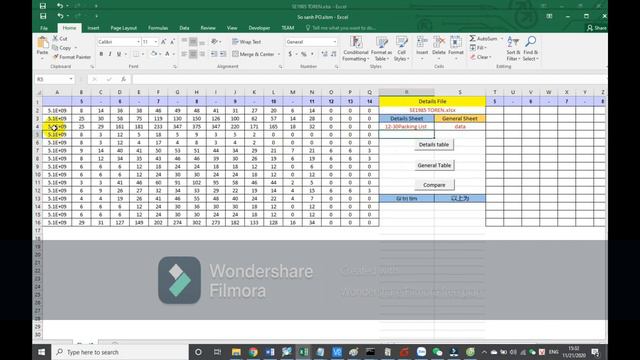Switch to the Insert ribbon tab

click(x=93, y=28)
